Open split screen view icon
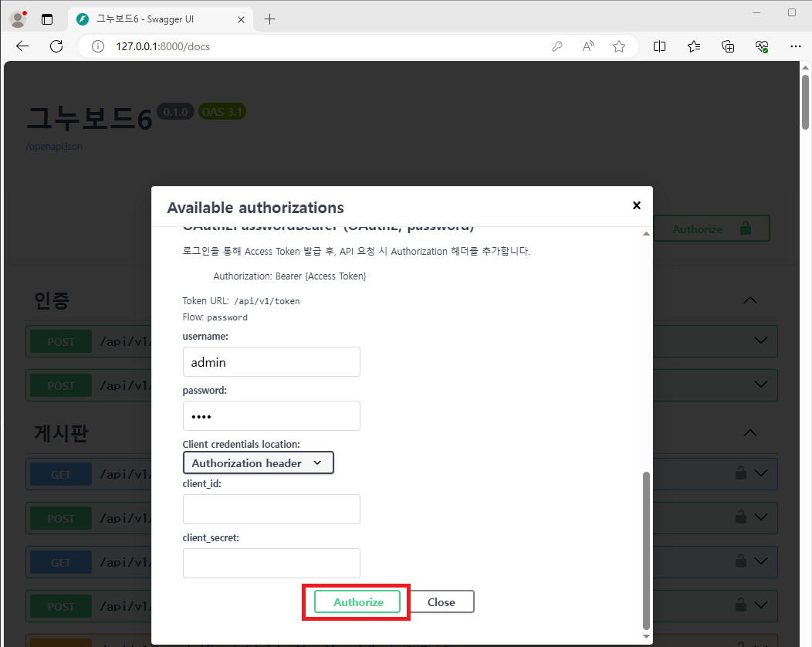This screenshot has height=647, width=812. pyautogui.click(x=659, y=46)
